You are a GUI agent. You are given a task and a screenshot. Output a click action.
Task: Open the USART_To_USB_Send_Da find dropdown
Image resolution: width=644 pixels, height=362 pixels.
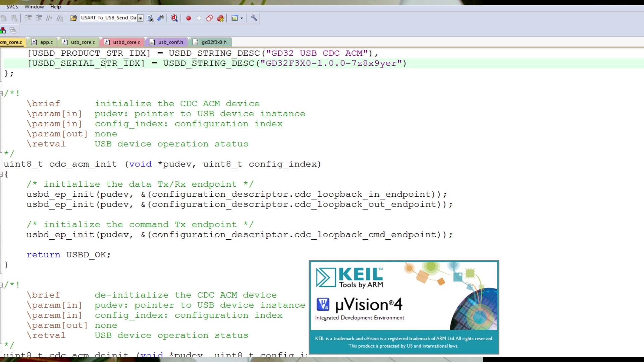click(x=141, y=18)
